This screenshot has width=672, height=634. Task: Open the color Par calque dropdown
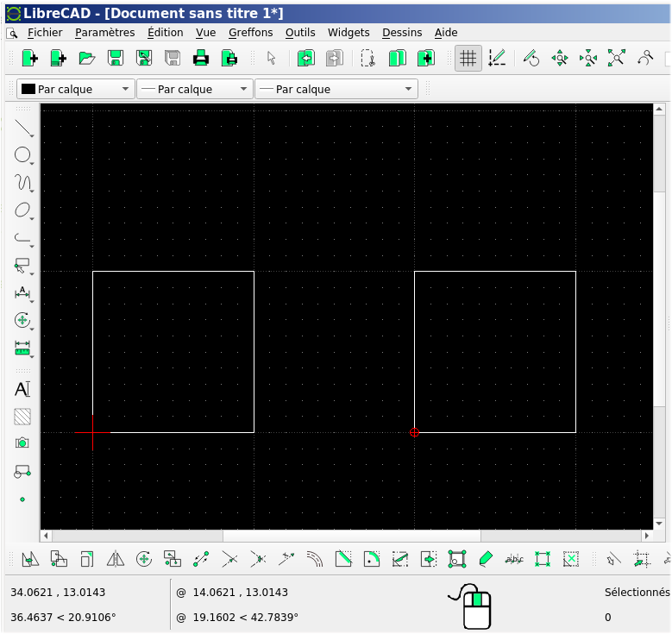76,89
